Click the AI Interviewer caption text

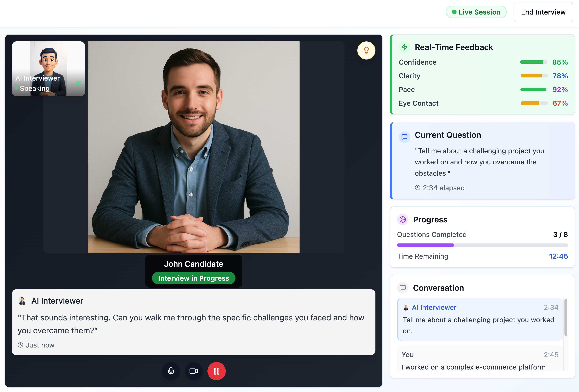point(191,324)
